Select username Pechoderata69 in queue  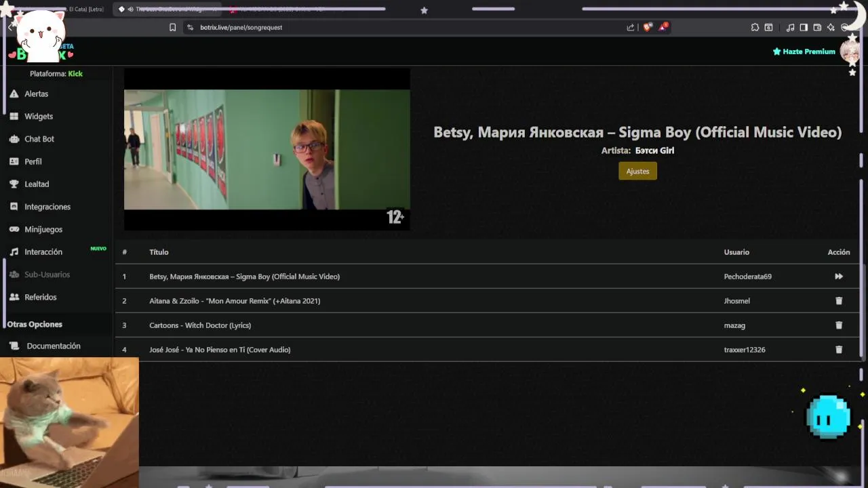(x=748, y=277)
